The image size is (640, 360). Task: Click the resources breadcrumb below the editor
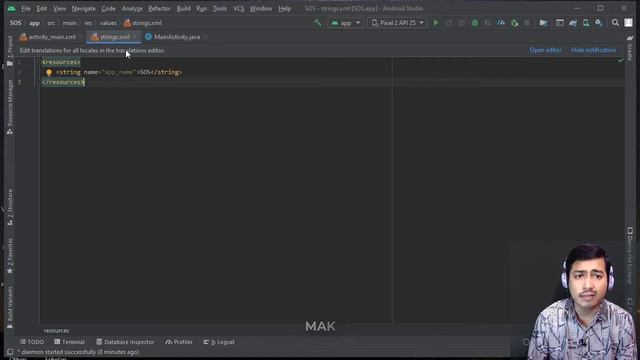pos(56,331)
